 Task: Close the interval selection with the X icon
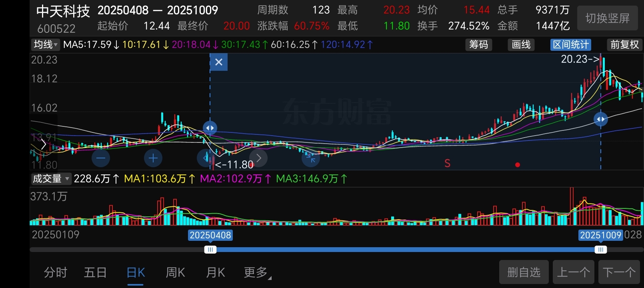point(219,62)
